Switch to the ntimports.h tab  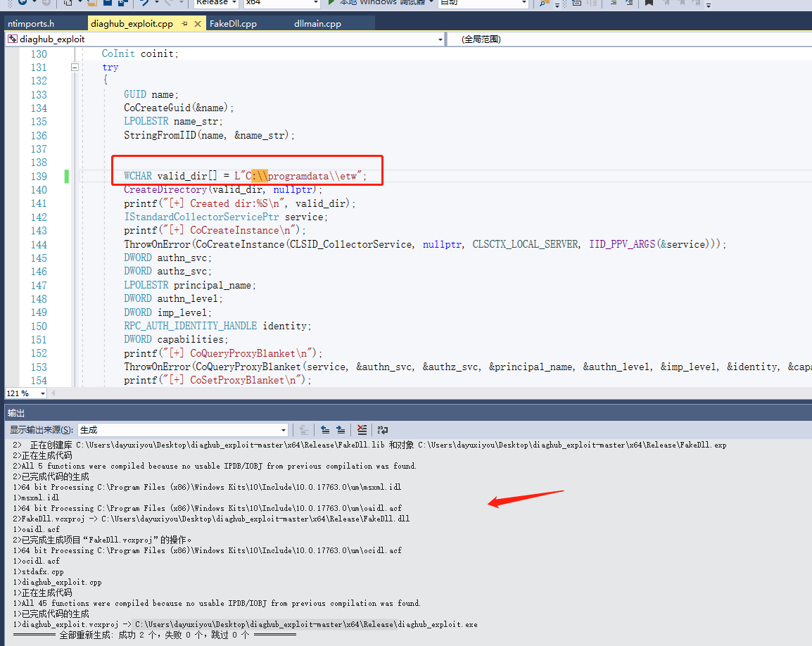pyautogui.click(x=31, y=24)
